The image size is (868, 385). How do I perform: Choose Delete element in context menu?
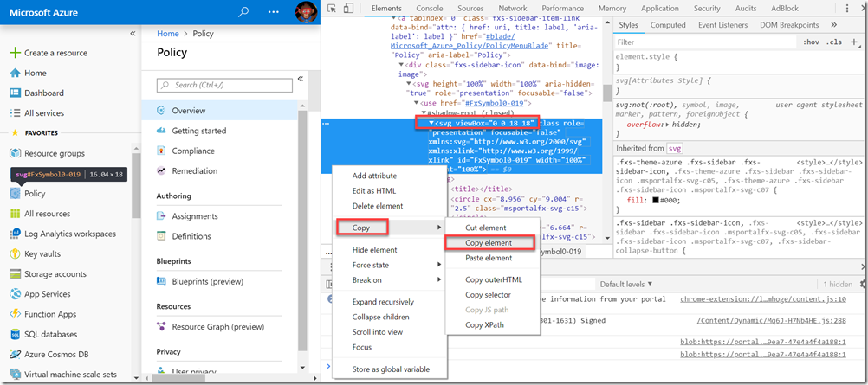(378, 206)
